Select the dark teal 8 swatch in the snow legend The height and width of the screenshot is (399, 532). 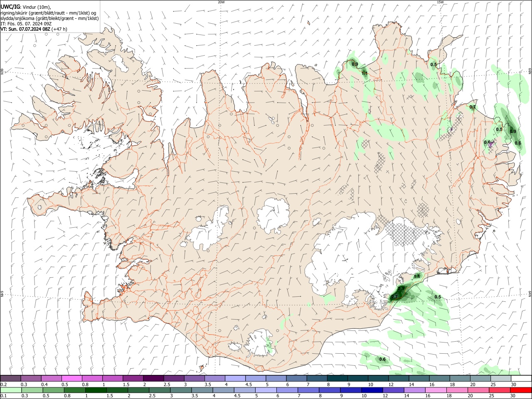(337, 378)
